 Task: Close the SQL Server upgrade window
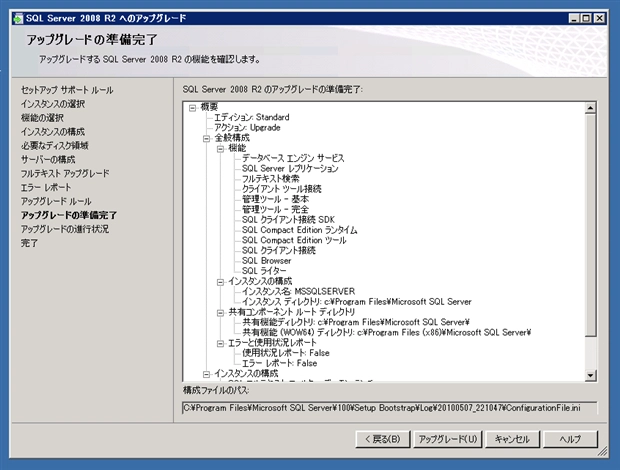click(599, 18)
